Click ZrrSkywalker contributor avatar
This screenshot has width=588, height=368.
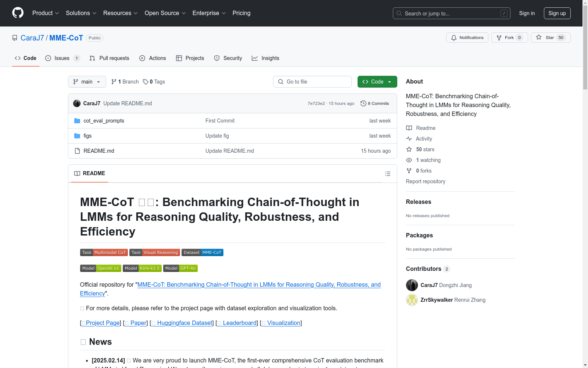[x=412, y=300]
